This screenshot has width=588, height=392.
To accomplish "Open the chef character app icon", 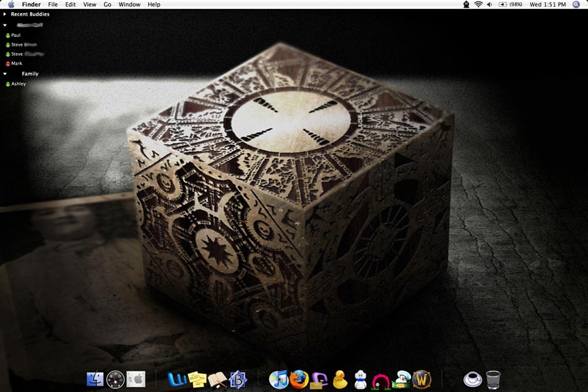I will [x=402, y=379].
